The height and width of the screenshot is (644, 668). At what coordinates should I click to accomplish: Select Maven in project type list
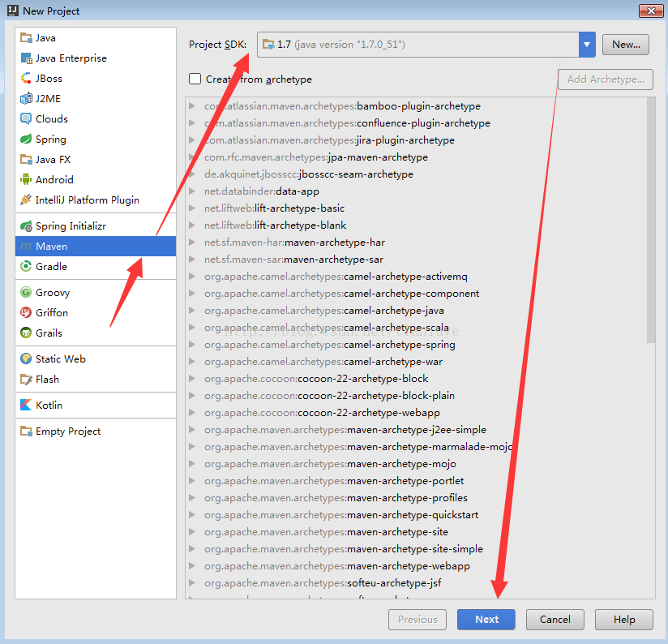point(96,247)
